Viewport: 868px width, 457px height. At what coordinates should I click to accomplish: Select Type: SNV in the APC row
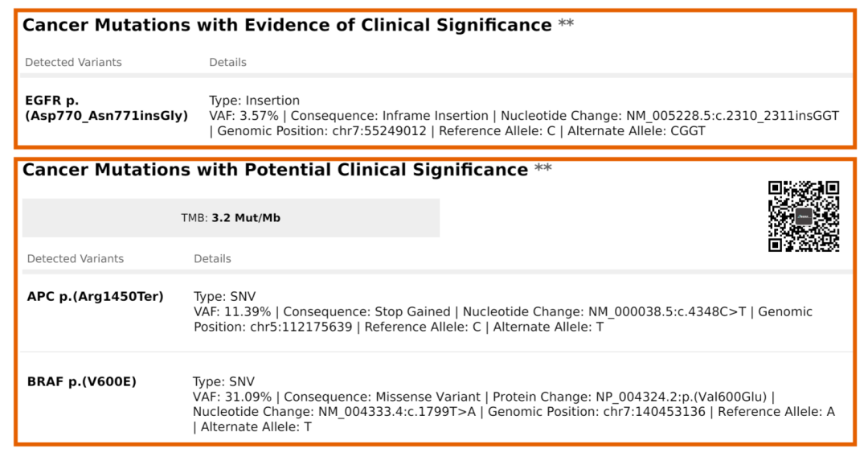(x=224, y=297)
